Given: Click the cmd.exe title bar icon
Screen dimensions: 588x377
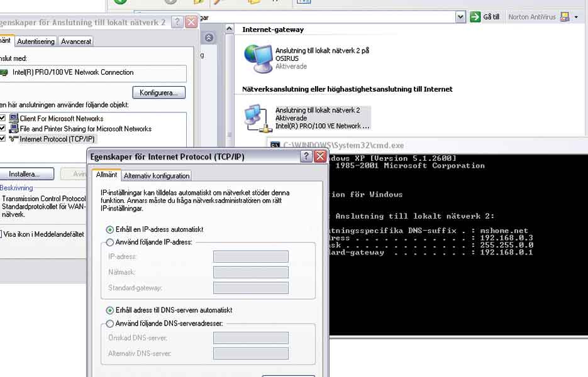Looking at the screenshot, I should coord(275,145).
